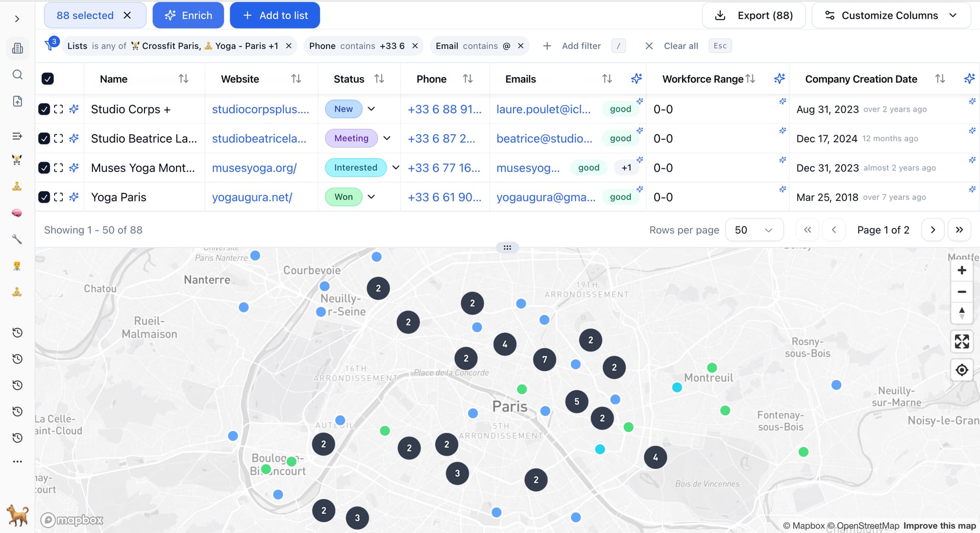
Task: Click the locate me target icon
Action: (x=962, y=370)
